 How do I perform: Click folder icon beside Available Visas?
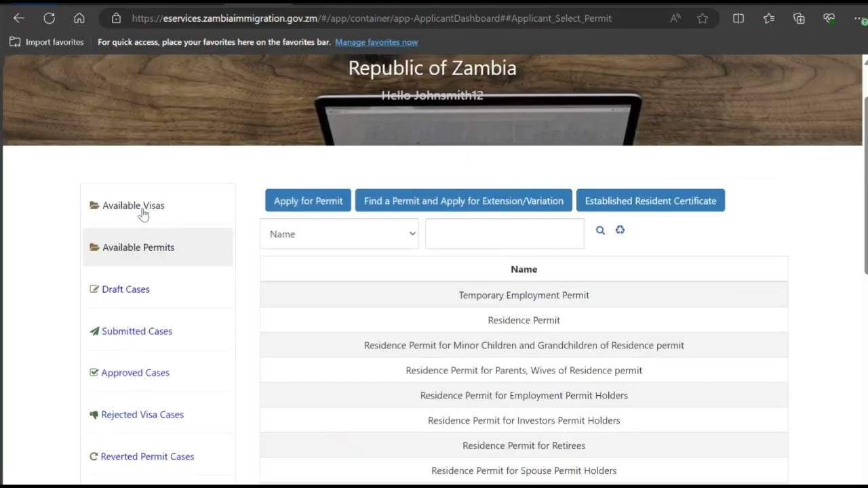(94, 205)
